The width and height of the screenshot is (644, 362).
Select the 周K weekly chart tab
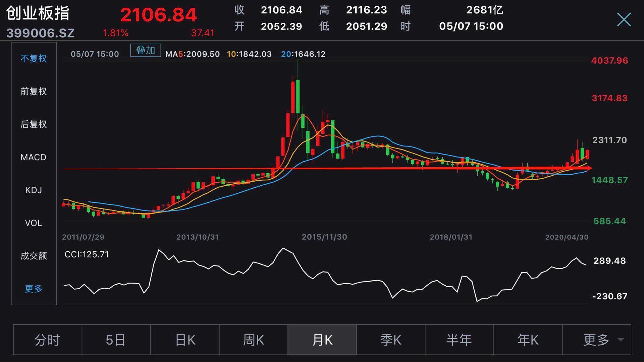[253, 340]
